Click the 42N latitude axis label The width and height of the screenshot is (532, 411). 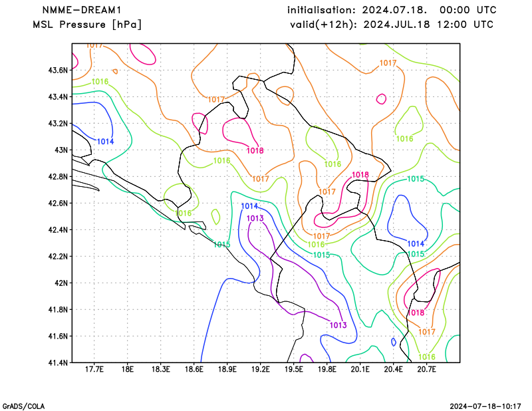click(61, 283)
